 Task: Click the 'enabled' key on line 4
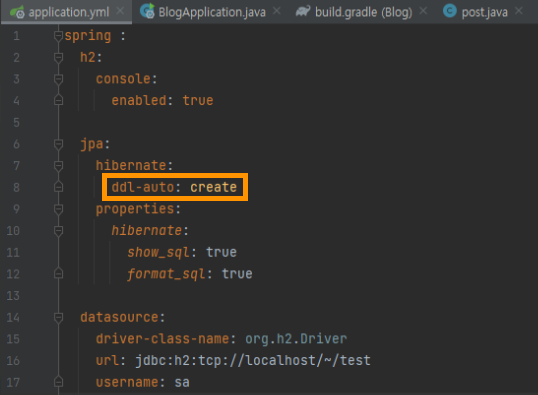coord(139,101)
